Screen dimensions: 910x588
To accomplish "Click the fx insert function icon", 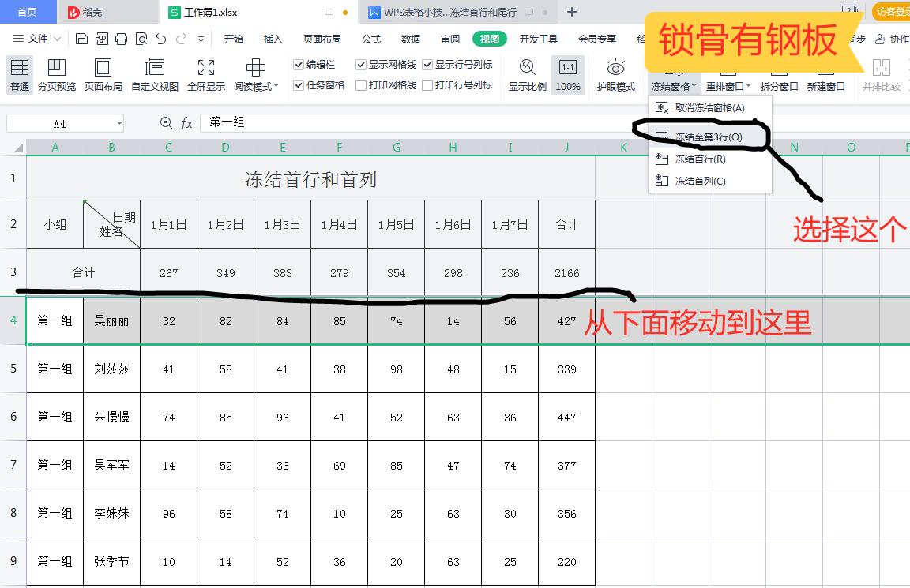I will (x=187, y=123).
